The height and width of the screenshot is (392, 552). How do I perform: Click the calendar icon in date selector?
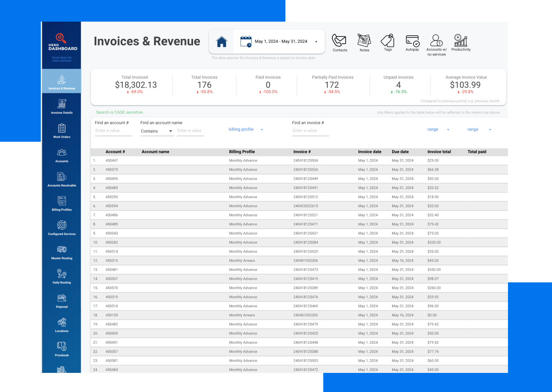[246, 41]
